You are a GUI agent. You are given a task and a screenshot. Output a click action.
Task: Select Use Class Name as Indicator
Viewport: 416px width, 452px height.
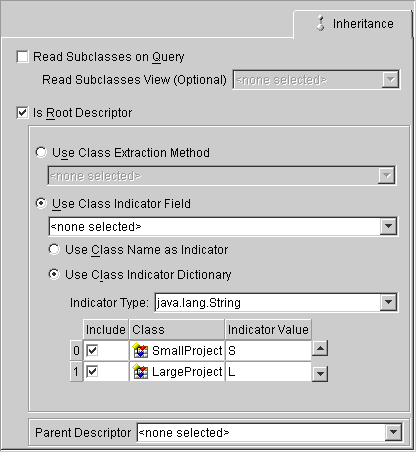point(54,249)
